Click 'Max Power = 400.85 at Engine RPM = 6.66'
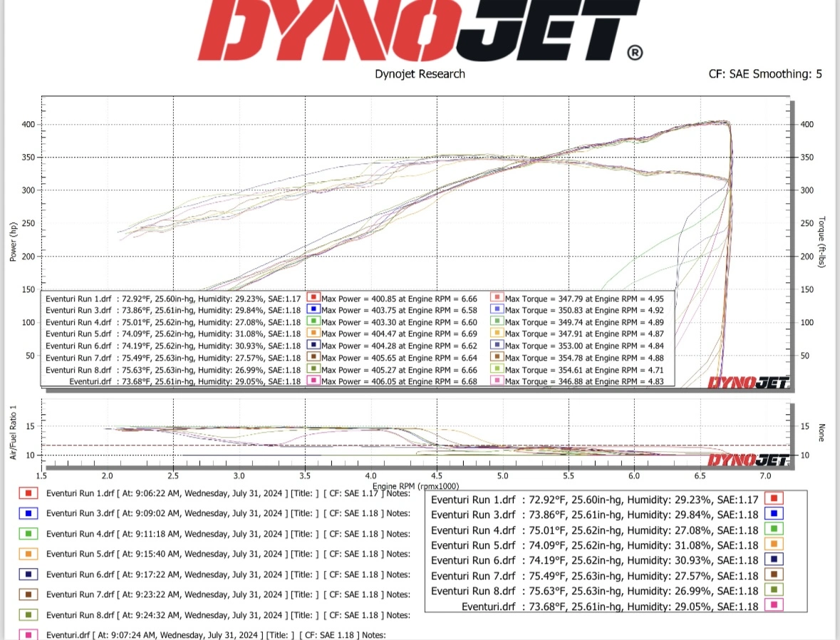Screen dimensions: 840x640 pyautogui.click(x=399, y=299)
